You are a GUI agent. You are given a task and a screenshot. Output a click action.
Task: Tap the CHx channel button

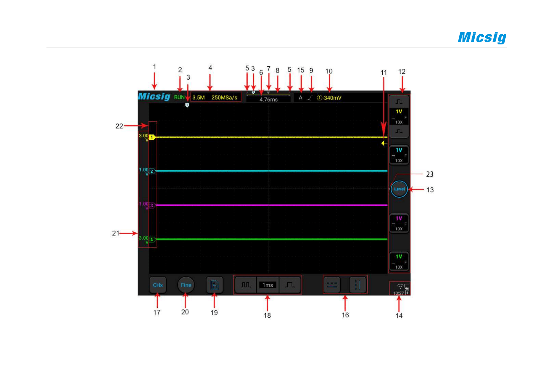158,285
